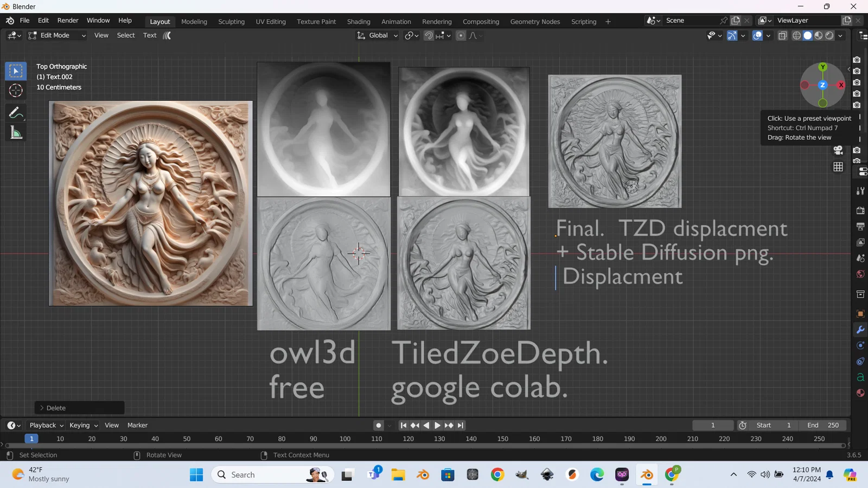The image size is (868, 488).
Task: Open the Material properties tab
Action: [860, 393]
